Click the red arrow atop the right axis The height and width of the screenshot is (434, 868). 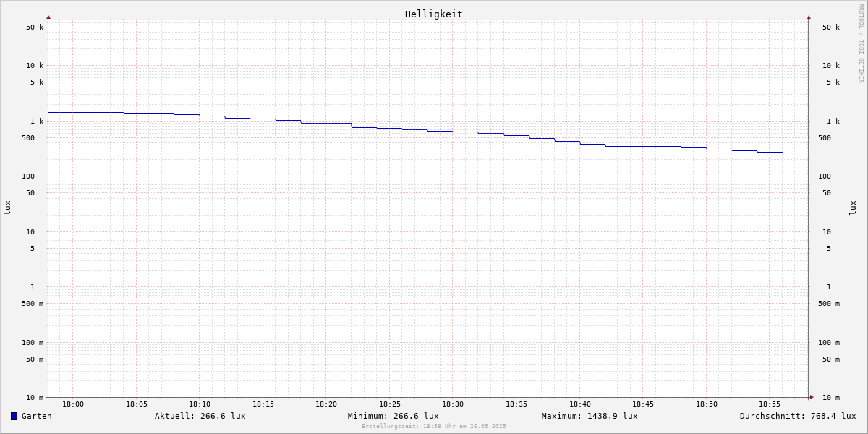(809, 17)
